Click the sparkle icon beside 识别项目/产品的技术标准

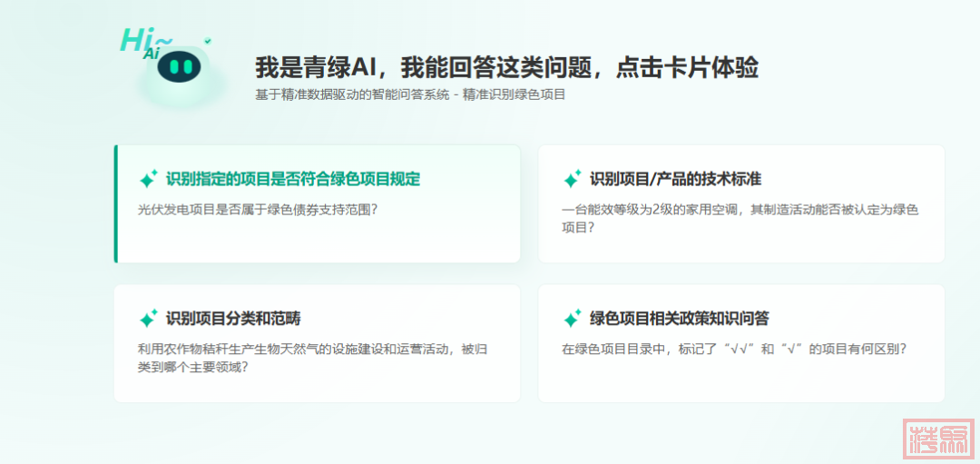click(572, 179)
